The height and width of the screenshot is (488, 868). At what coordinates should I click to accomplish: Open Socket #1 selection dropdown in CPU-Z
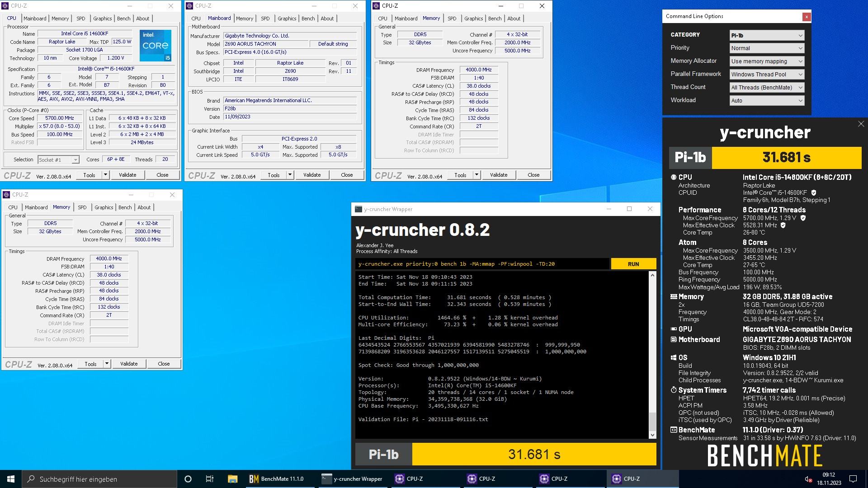pos(58,160)
